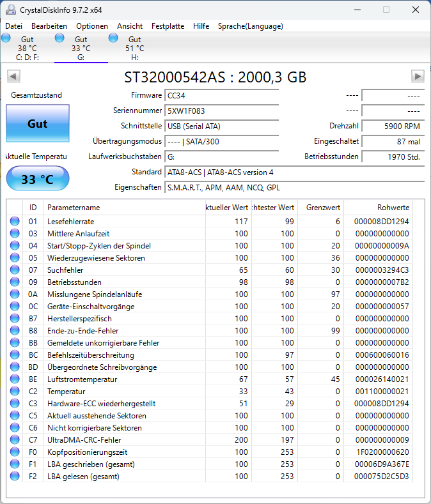Click the disk title ST32000542AS : 2000,3 GB
The height and width of the screenshot is (504, 431).
pyautogui.click(x=215, y=77)
